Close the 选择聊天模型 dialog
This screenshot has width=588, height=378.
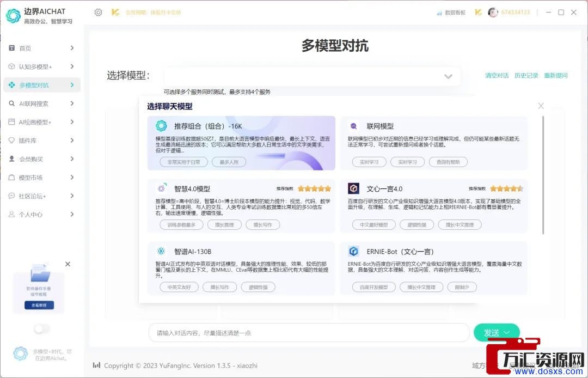click(x=541, y=106)
